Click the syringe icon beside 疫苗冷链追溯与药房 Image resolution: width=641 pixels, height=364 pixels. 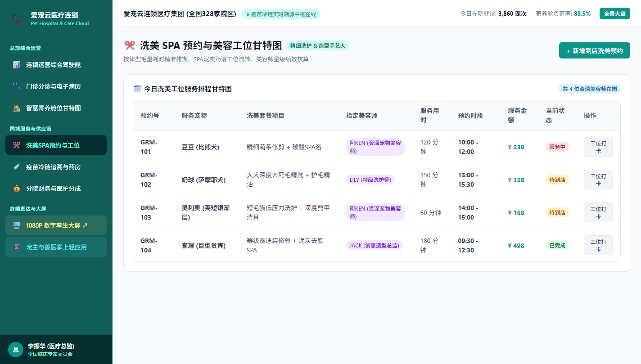pyautogui.click(x=17, y=167)
